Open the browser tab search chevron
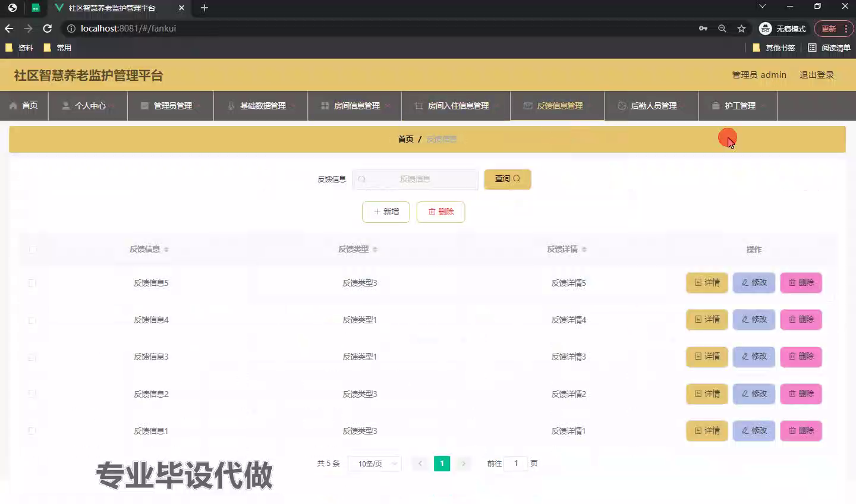Image resolution: width=856 pixels, height=504 pixels. (x=762, y=7)
